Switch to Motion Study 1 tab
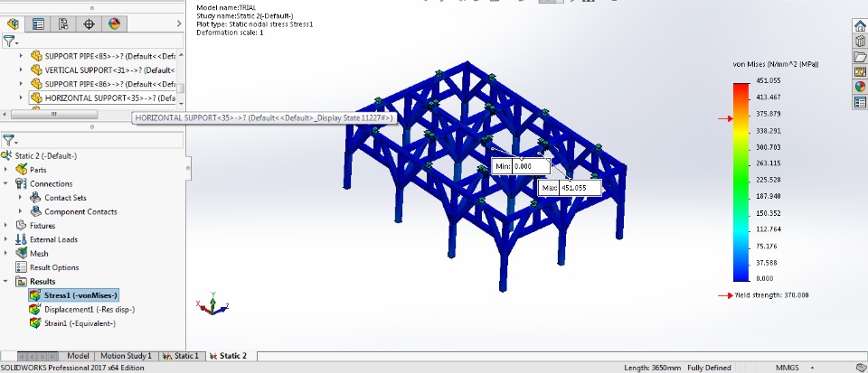 tap(126, 356)
